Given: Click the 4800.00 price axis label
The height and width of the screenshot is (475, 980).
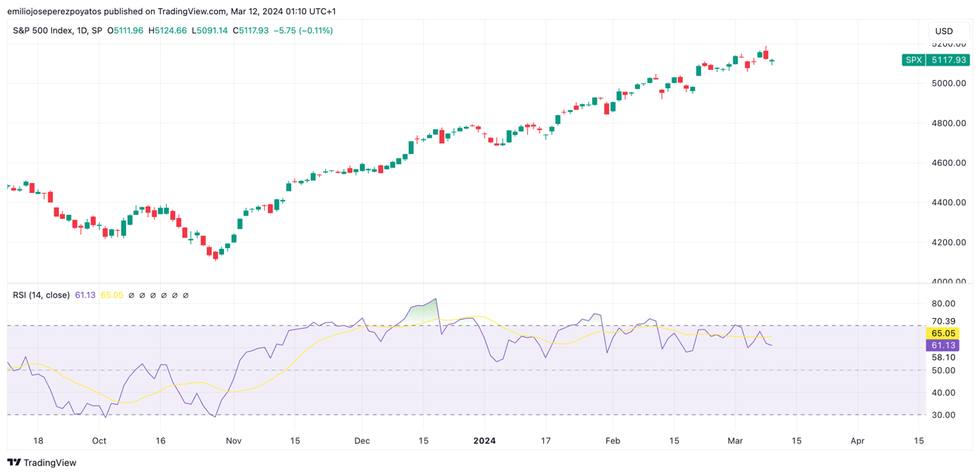Looking at the screenshot, I should pyautogui.click(x=948, y=123).
